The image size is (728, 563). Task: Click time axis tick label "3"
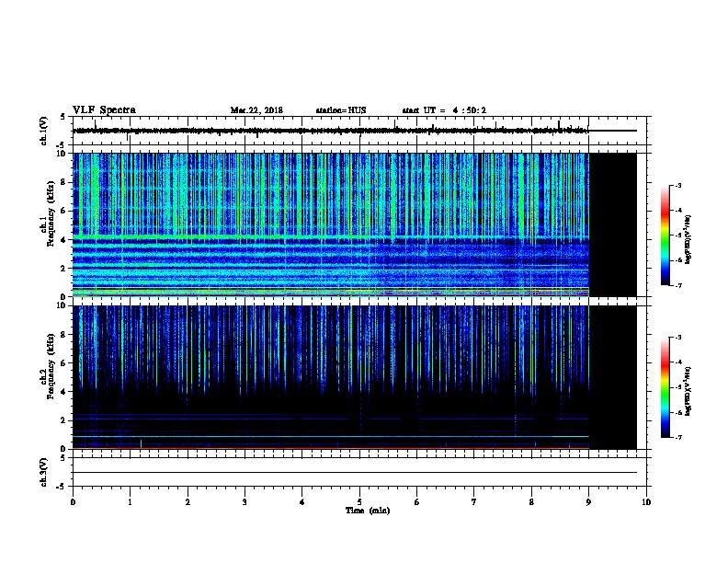tap(245, 501)
